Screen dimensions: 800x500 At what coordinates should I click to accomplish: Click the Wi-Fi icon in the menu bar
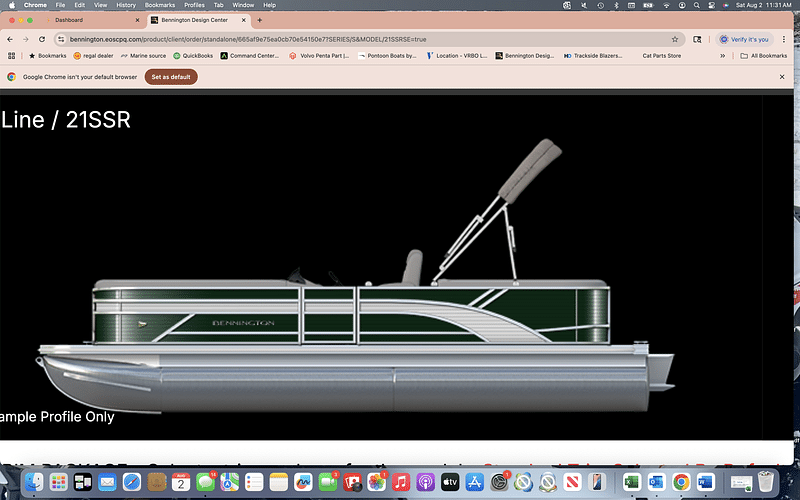pos(666,5)
